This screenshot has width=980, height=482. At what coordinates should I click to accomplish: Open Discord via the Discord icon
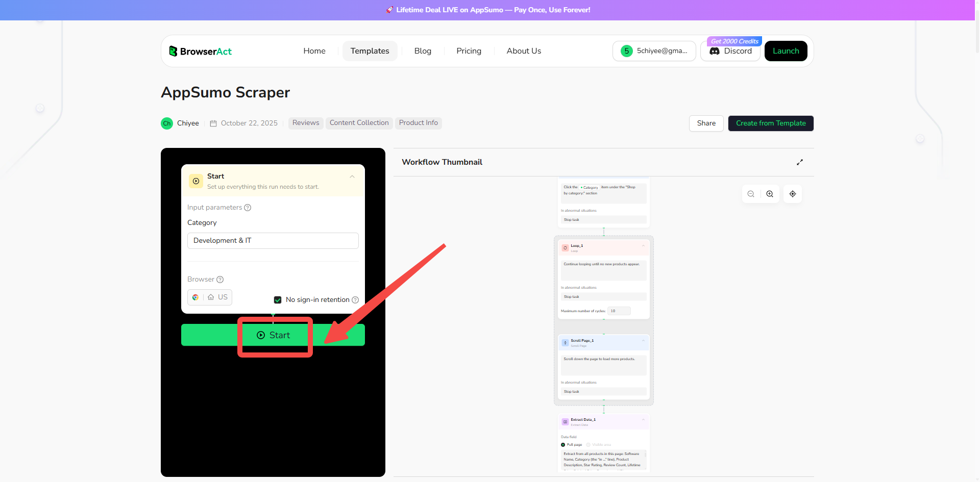(716, 51)
